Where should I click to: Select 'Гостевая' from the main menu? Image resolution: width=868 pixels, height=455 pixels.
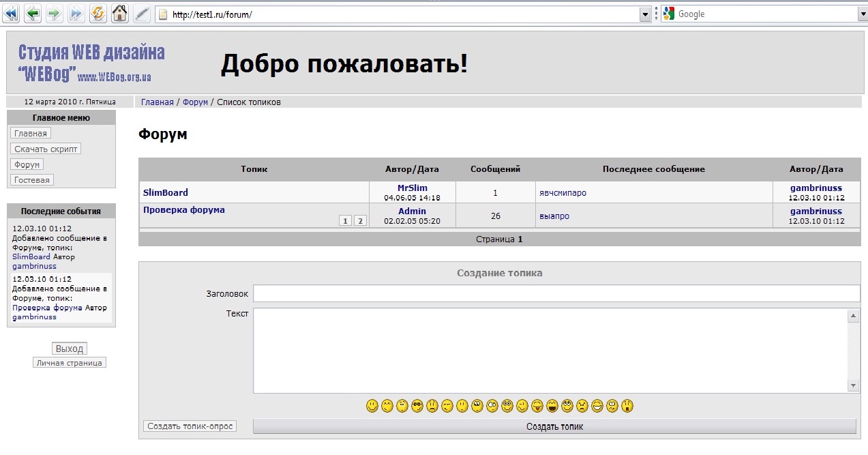tap(32, 180)
